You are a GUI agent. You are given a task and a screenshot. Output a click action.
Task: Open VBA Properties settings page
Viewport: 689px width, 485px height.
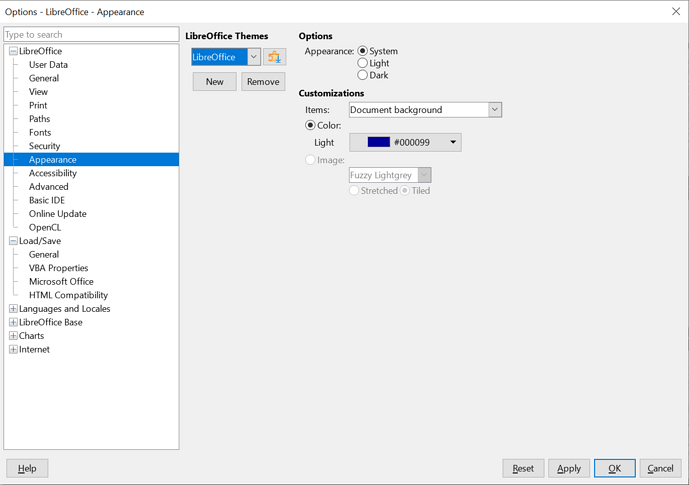(x=58, y=268)
